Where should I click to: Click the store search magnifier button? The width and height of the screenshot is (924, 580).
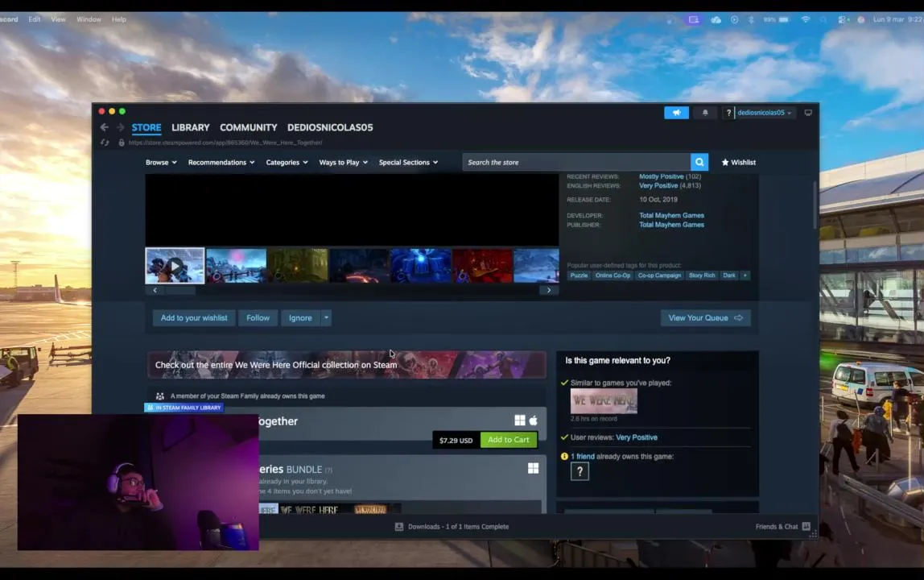point(699,162)
